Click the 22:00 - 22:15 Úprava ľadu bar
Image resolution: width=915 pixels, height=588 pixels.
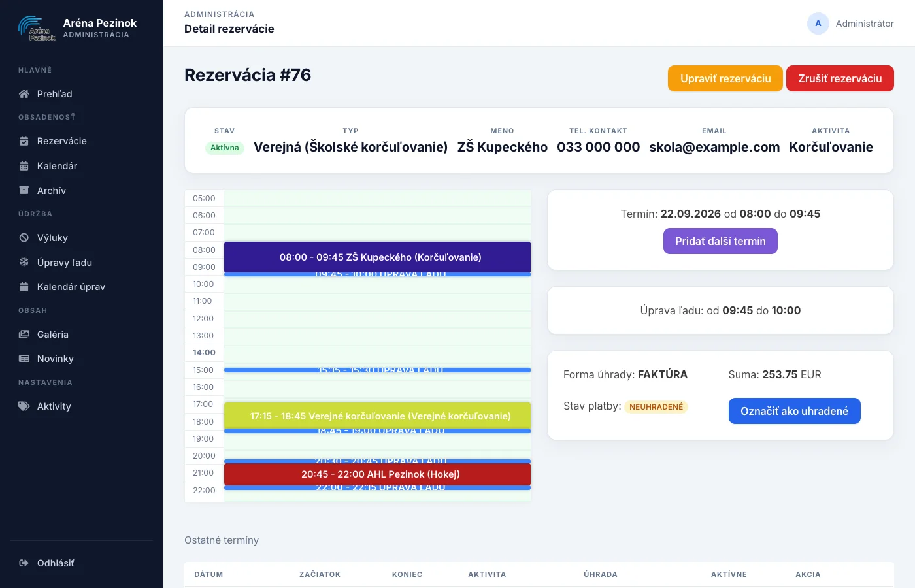[x=377, y=487]
